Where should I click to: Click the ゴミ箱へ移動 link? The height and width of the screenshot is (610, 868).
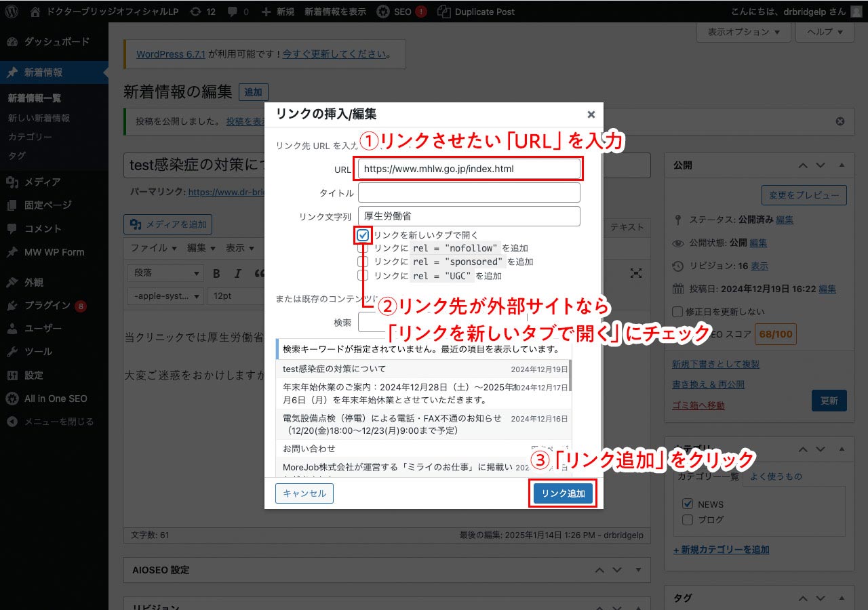698,406
